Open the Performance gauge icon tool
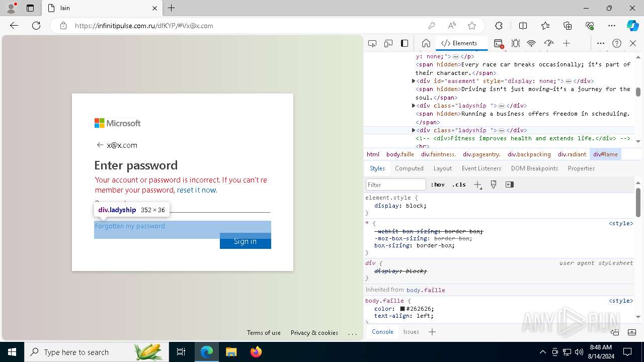644x362 pixels. (549, 43)
